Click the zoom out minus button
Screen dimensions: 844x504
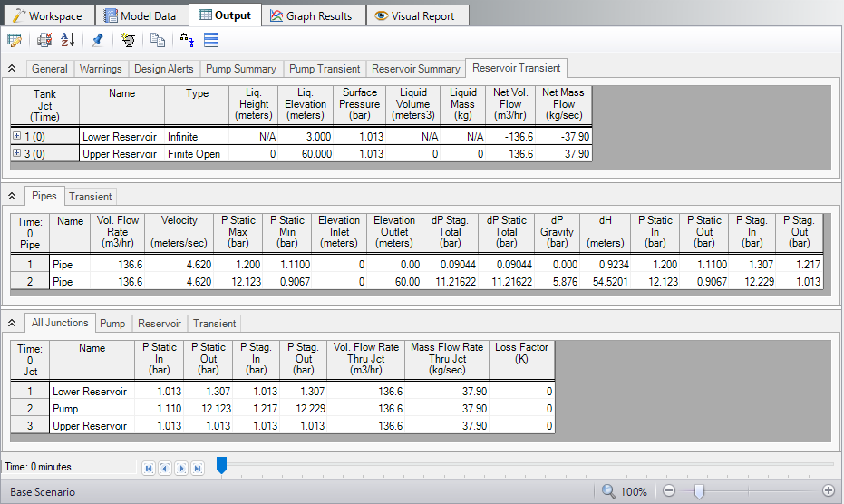[x=669, y=491]
